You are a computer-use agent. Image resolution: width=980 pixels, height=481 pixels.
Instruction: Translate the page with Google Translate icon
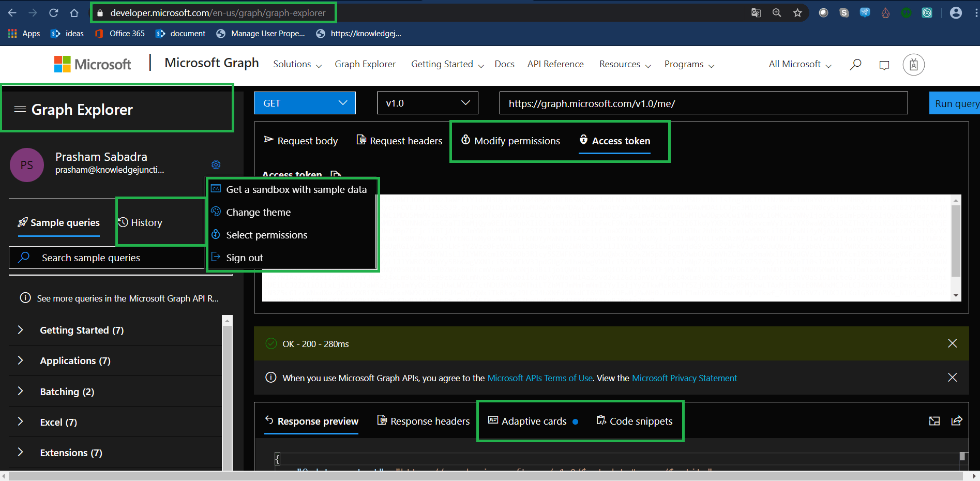pyautogui.click(x=756, y=12)
